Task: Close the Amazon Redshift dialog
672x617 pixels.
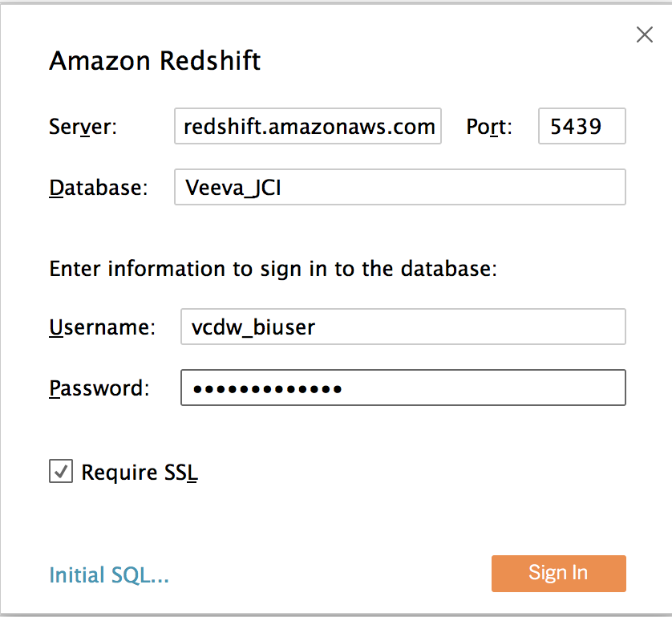Action: click(x=644, y=35)
